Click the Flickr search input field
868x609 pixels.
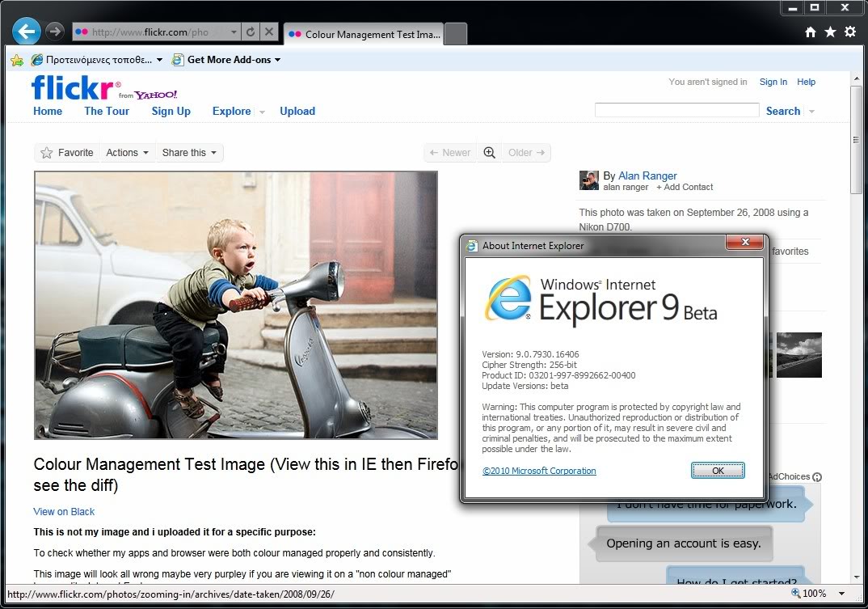click(676, 110)
